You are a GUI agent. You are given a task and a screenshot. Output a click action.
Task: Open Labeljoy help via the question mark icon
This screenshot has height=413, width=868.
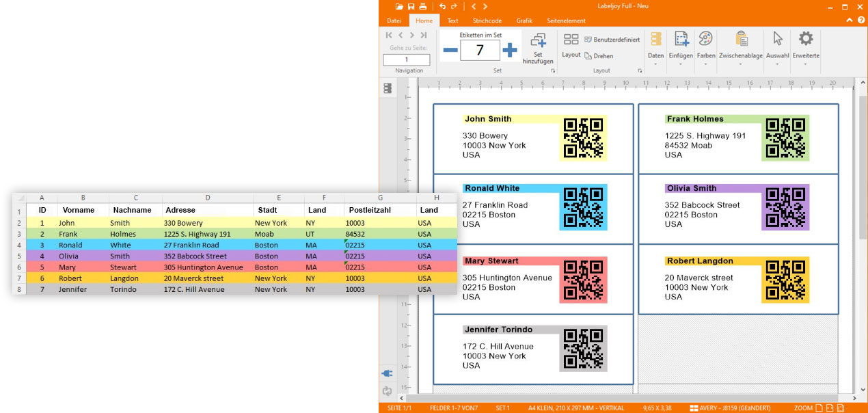point(861,21)
